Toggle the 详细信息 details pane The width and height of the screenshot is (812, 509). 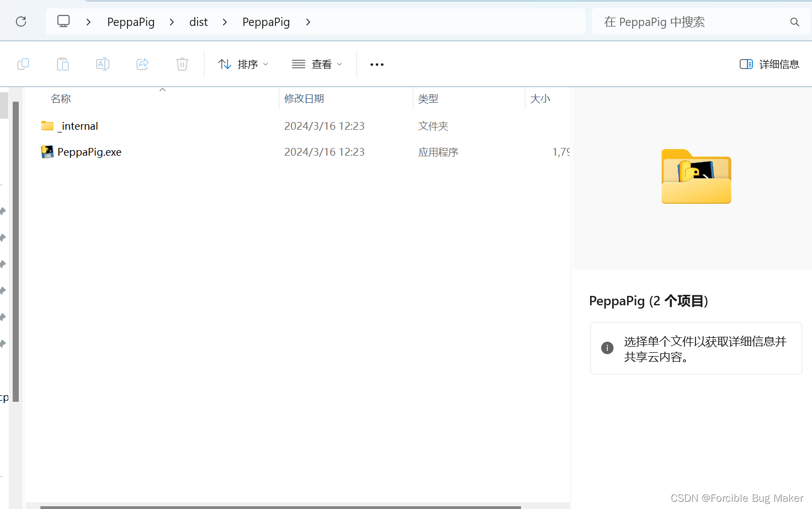tap(769, 64)
